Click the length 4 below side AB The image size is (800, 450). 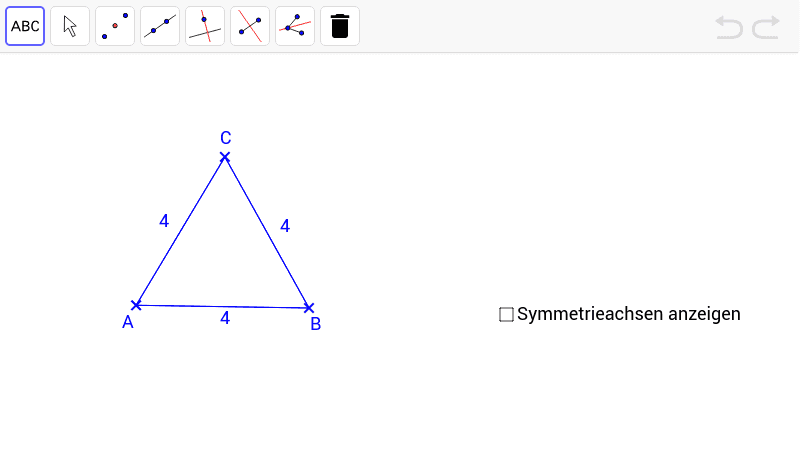pyautogui.click(x=225, y=318)
